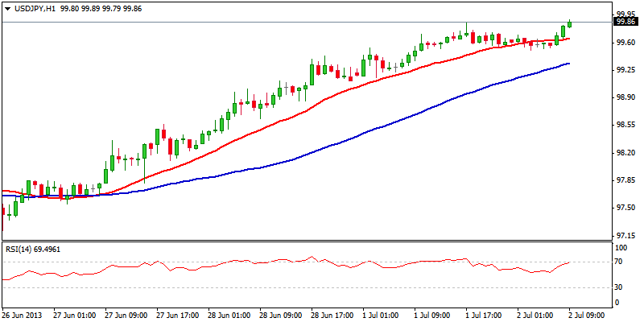Image resolution: width=644 pixels, height=322 pixels.
Task: Click the 2 Jul 09:00 time label
Action: pos(588,316)
